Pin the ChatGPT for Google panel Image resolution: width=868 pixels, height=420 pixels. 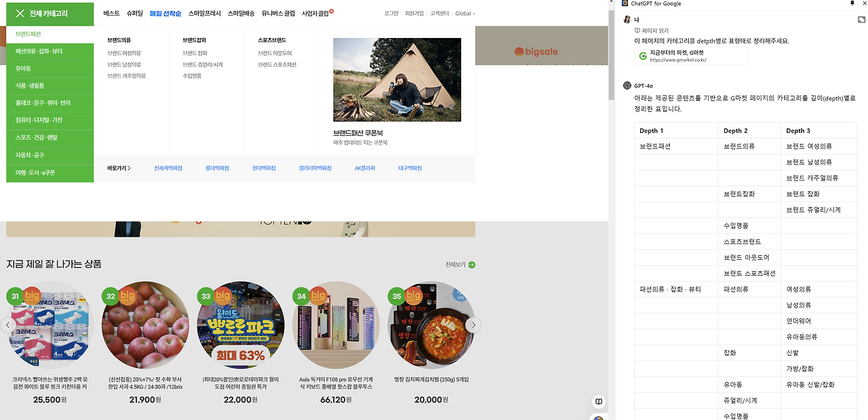pos(852,4)
